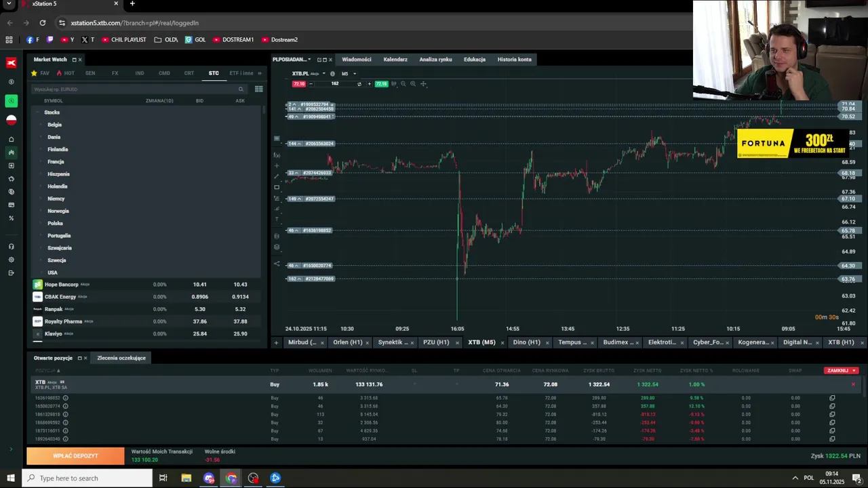
Task: Click the chart zoom out magnifier
Action: (x=403, y=84)
